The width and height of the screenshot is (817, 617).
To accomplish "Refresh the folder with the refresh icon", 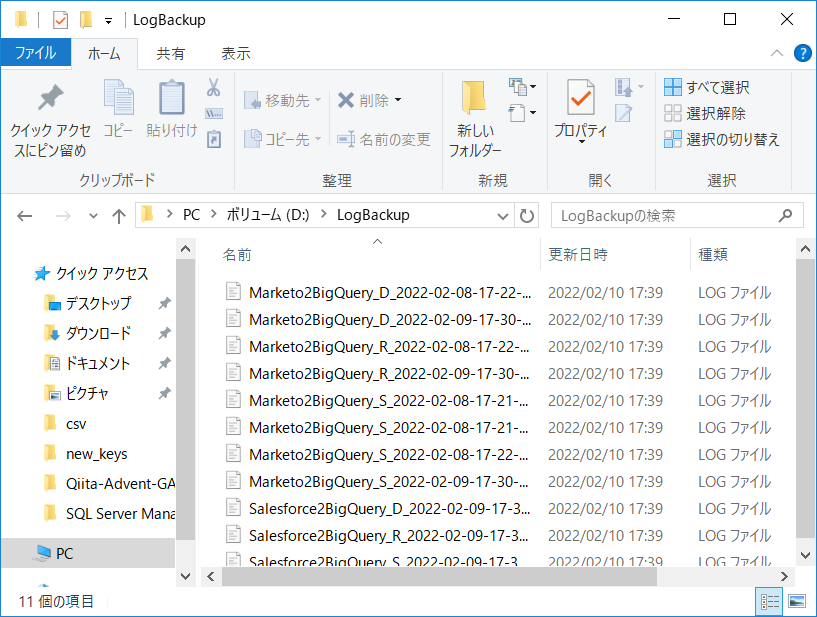I will (x=527, y=215).
